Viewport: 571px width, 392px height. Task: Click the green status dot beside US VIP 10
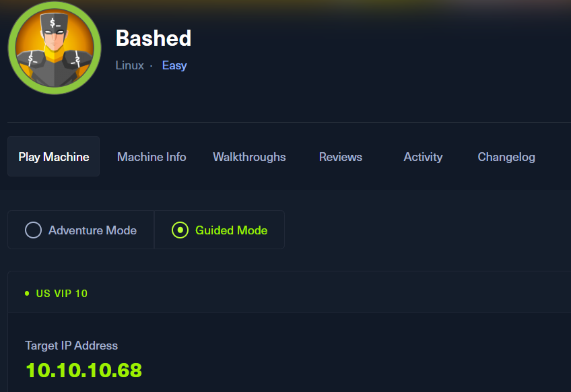[27, 294]
